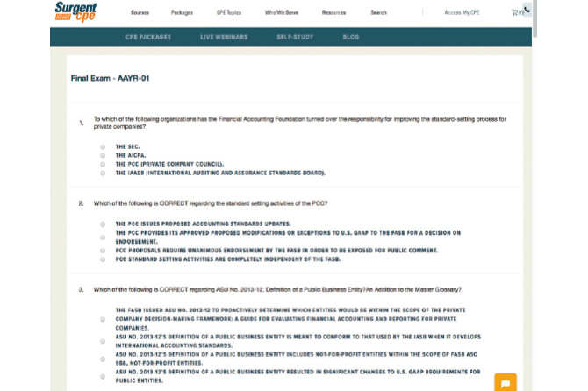Open the shopping cart icon
The image size is (588, 391).
[x=517, y=13]
